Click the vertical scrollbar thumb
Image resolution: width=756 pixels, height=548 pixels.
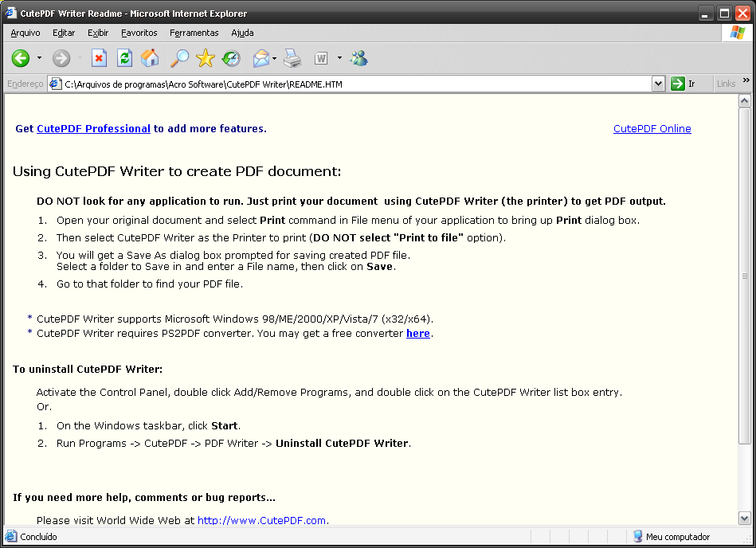pos(744,276)
